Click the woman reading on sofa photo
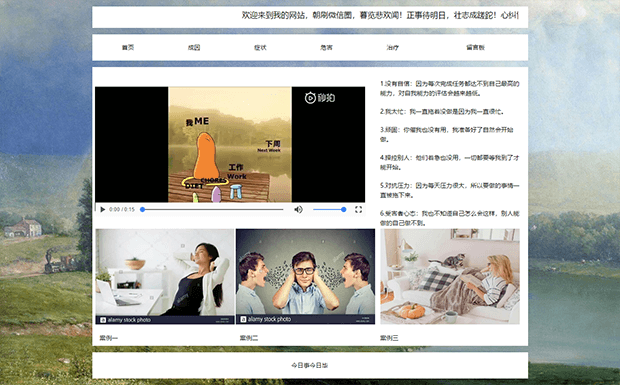The height and width of the screenshot is (385, 620). coord(450,276)
